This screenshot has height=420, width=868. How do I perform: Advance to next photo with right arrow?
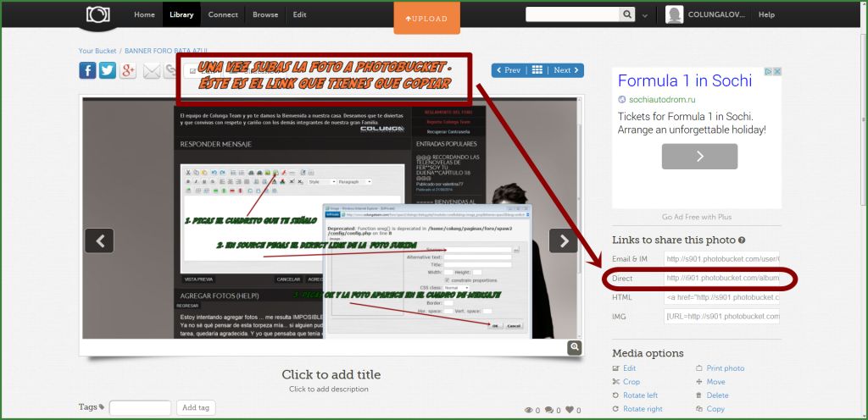[x=564, y=240]
